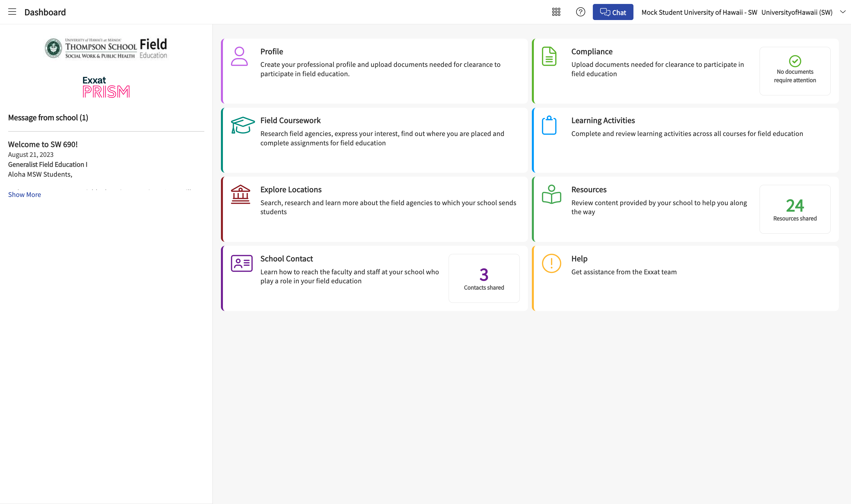Expand the user account dropdown chevron
851x504 pixels.
[843, 12]
